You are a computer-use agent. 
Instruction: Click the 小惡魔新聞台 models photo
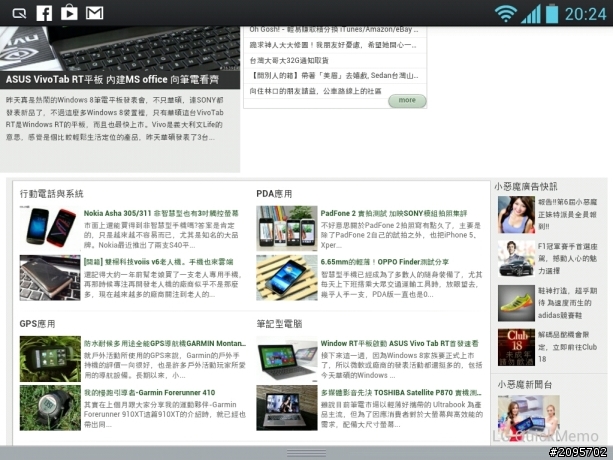(x=529, y=419)
